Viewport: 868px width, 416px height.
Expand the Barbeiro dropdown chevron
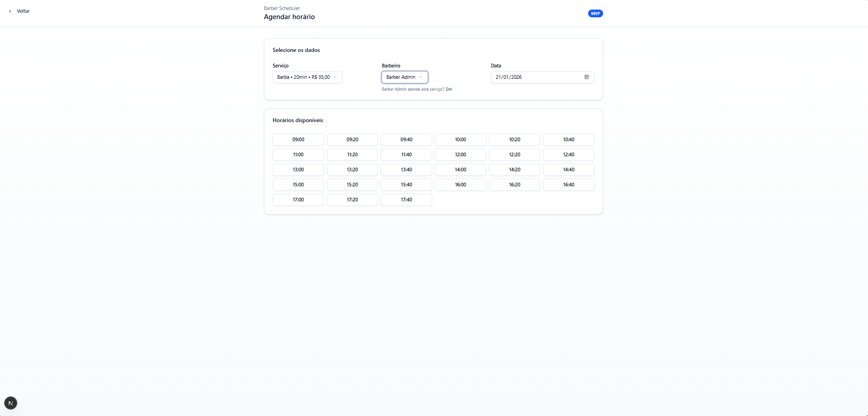coord(421,77)
